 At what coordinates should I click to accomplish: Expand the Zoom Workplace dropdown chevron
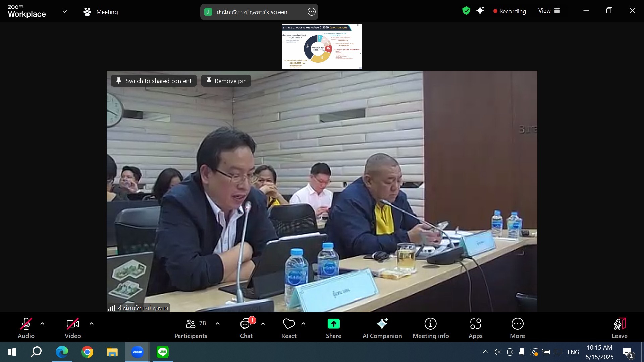(x=65, y=12)
